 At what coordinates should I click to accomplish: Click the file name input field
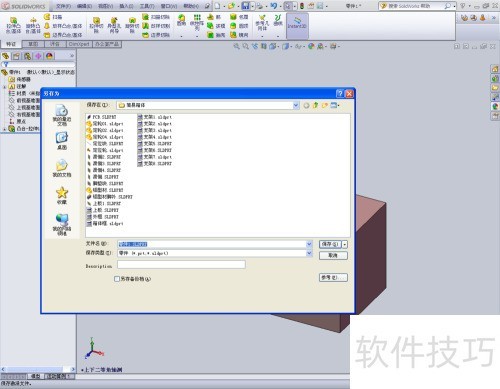click(x=212, y=244)
